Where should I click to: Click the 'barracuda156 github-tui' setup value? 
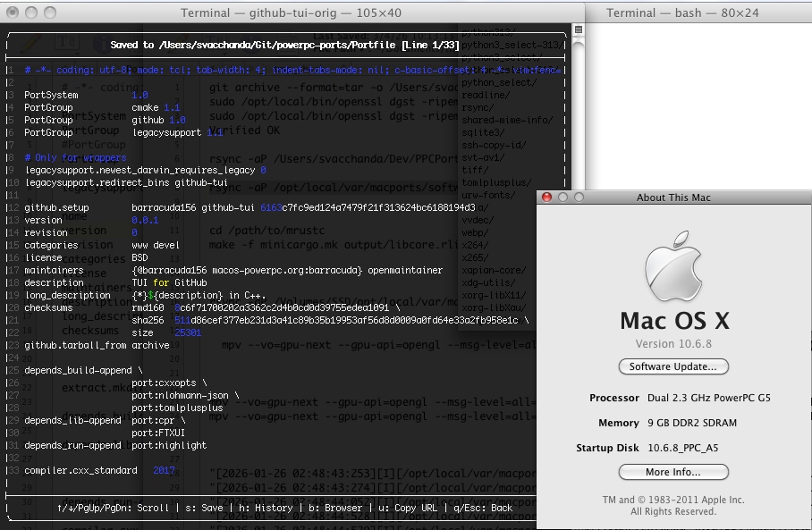coord(192,207)
